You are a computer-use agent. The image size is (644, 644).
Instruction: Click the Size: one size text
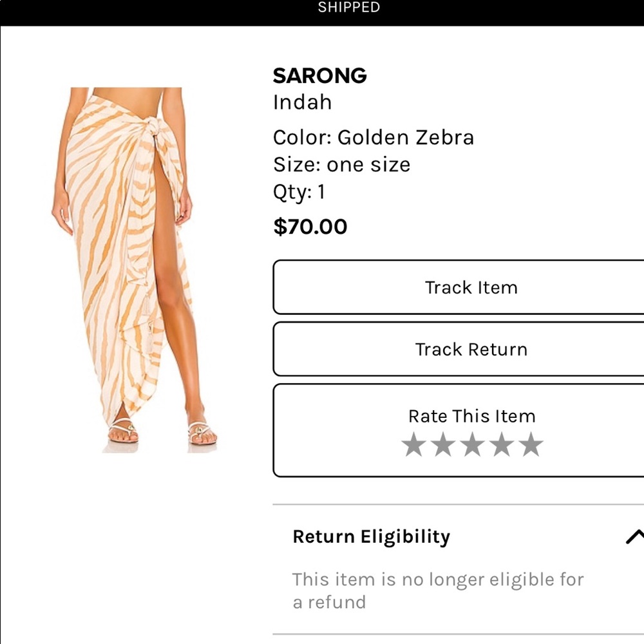(341, 165)
